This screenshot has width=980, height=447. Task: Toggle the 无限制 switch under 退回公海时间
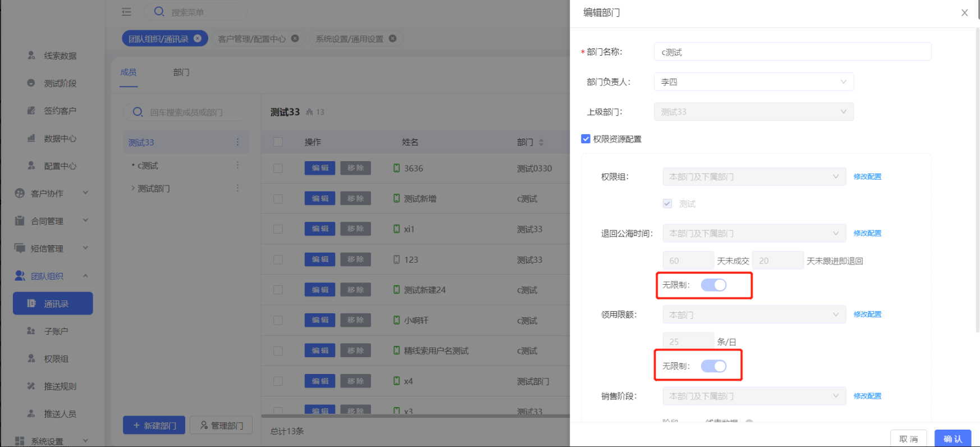713,285
